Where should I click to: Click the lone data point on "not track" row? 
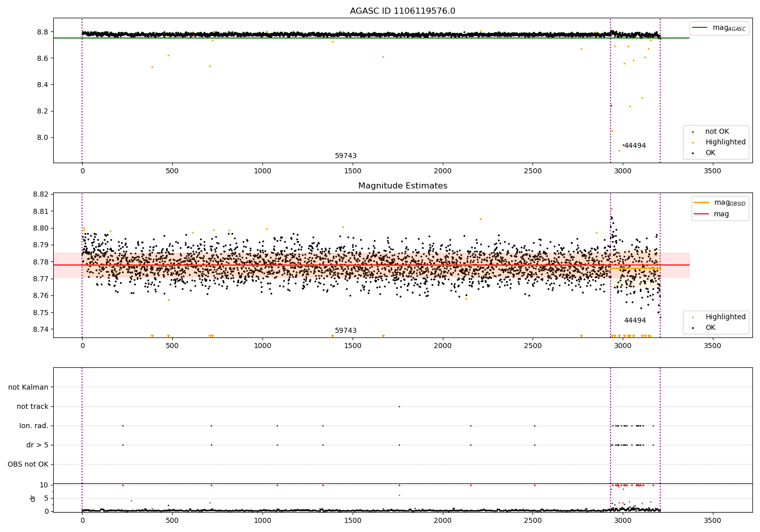tap(399, 406)
